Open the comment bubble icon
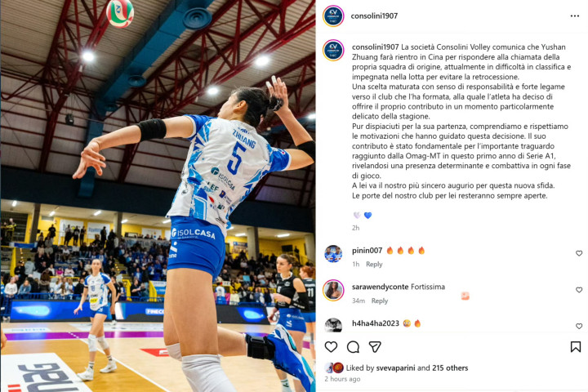The height and width of the screenshot is (392, 588). (353, 347)
